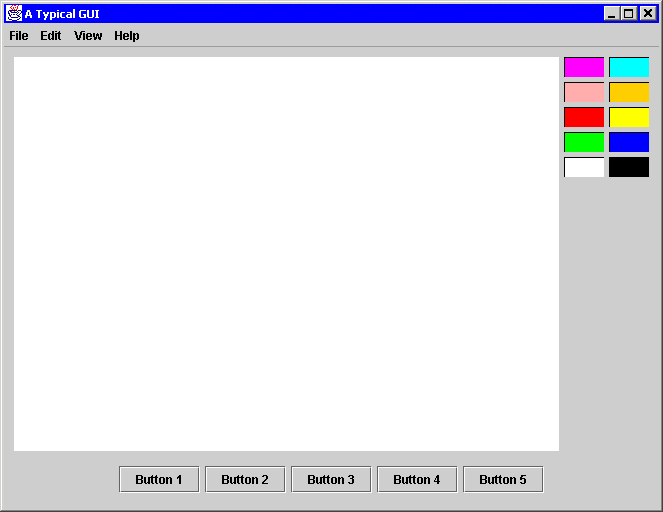
Task: Select the magenta color swatch
Action: 584,67
